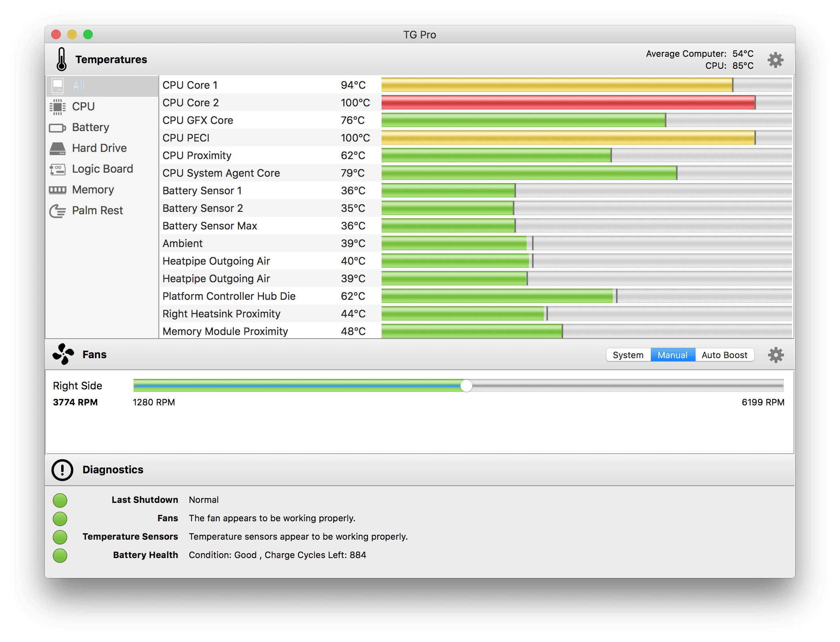Zoom the window with the green button
This screenshot has width=840, height=642.
(x=88, y=34)
